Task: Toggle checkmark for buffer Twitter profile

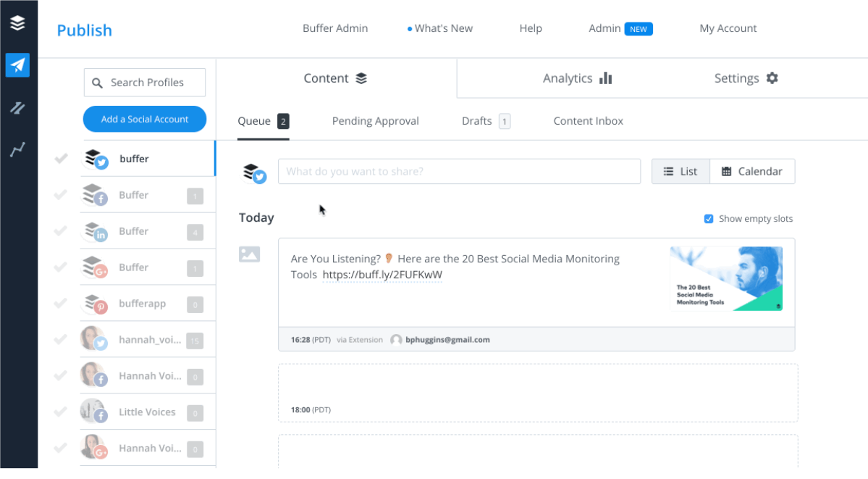Action: point(61,159)
